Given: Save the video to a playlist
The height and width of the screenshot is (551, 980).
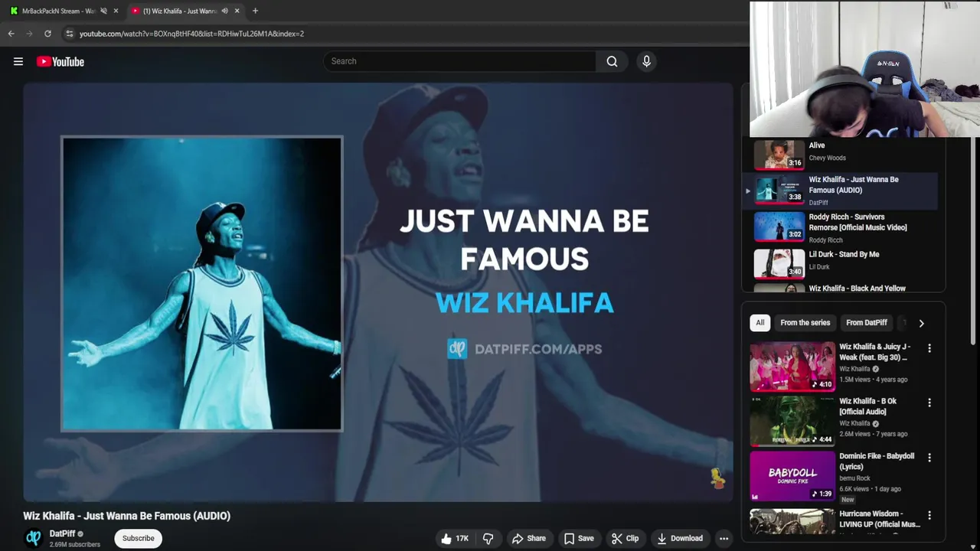Looking at the screenshot, I should click(x=579, y=539).
